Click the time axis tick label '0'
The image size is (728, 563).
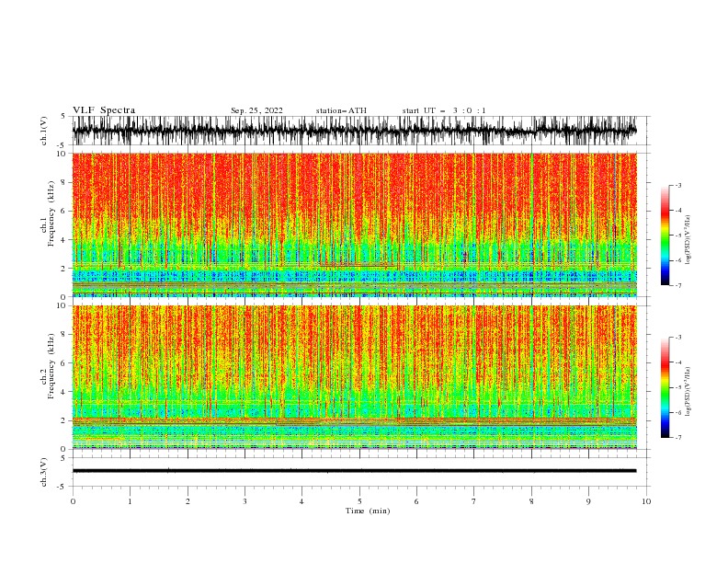click(x=73, y=501)
